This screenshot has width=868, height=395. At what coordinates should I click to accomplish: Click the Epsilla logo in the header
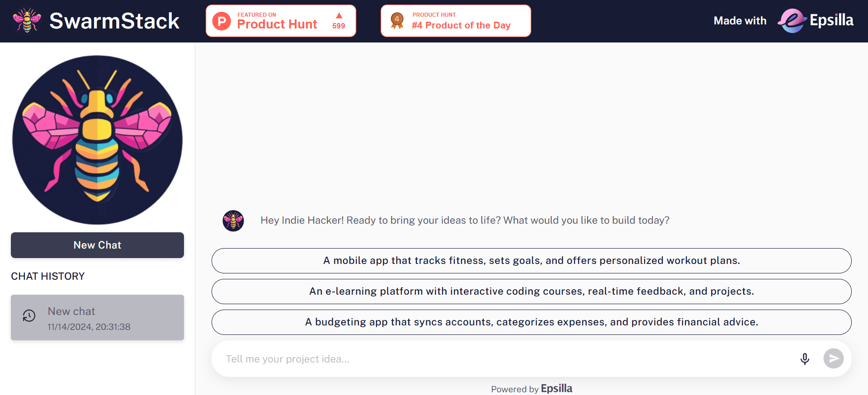[816, 20]
